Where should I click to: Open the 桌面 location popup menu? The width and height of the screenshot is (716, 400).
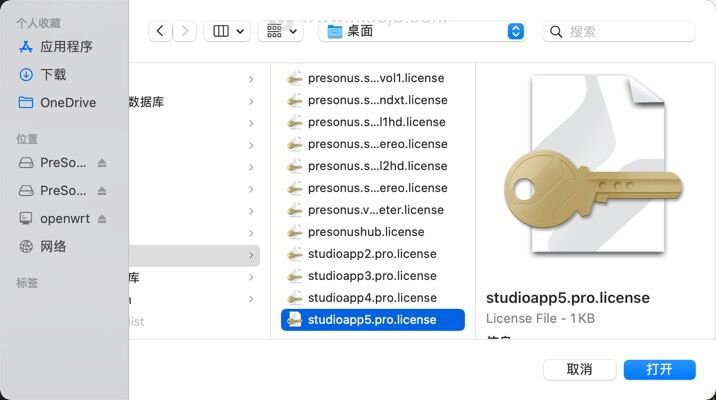(x=422, y=31)
